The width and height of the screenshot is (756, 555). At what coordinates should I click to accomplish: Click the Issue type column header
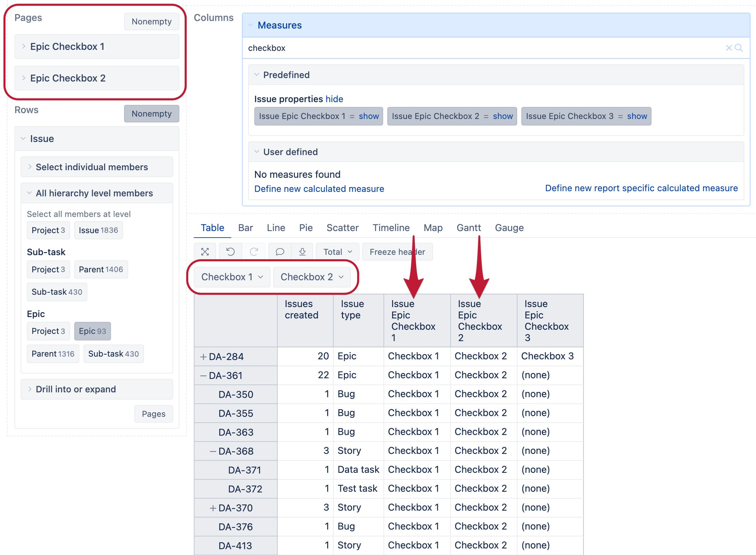[358, 320]
